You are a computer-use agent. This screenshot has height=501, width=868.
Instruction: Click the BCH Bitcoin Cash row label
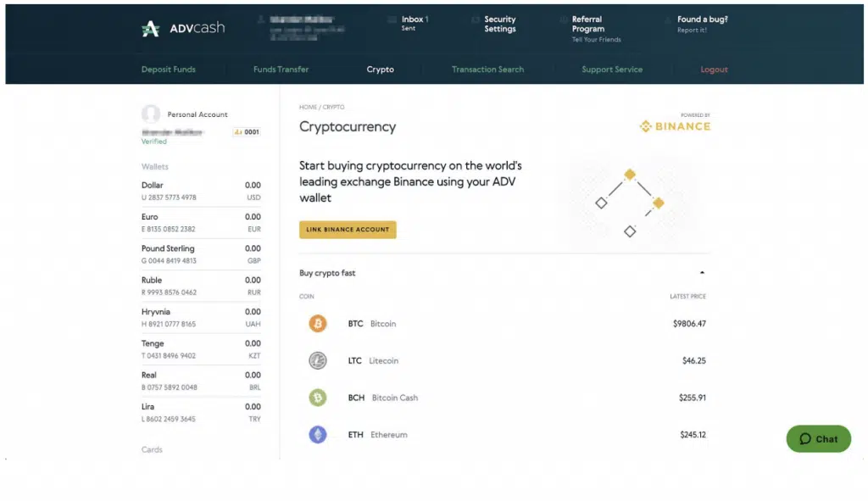383,398
